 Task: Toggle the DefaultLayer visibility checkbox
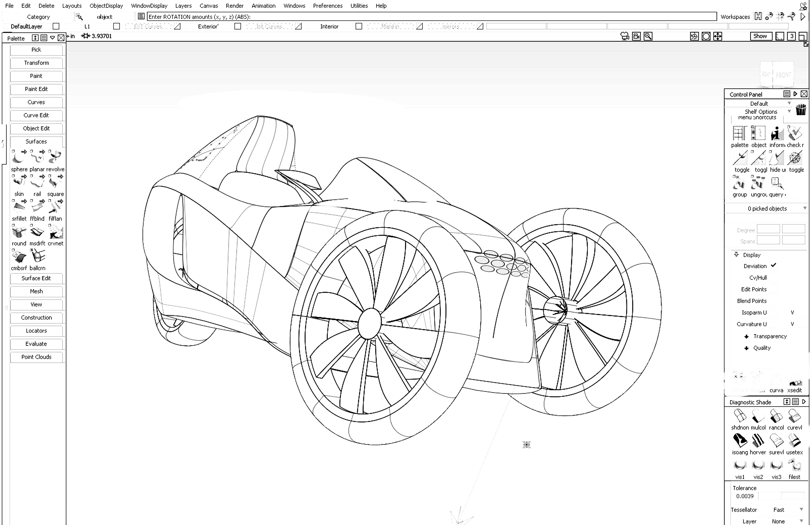click(x=56, y=26)
